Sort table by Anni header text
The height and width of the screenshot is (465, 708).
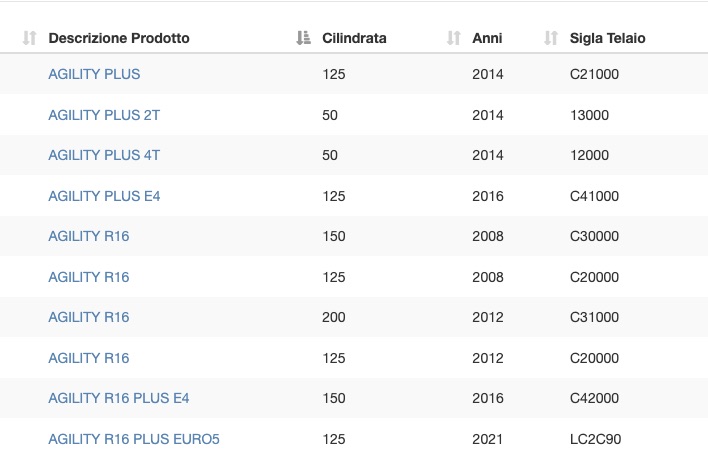(x=487, y=38)
